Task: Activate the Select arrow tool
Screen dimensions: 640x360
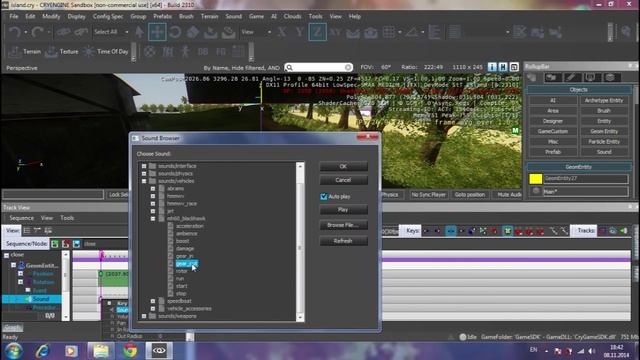Action: [x=139, y=32]
